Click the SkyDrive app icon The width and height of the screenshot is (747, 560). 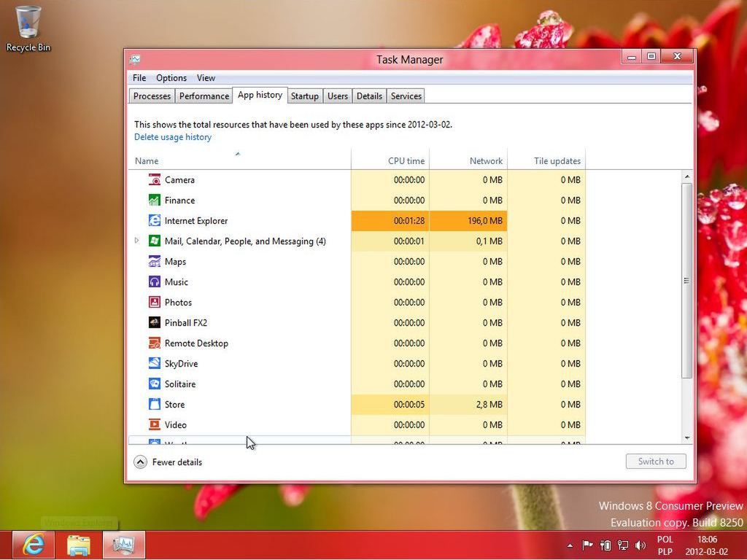(x=155, y=363)
